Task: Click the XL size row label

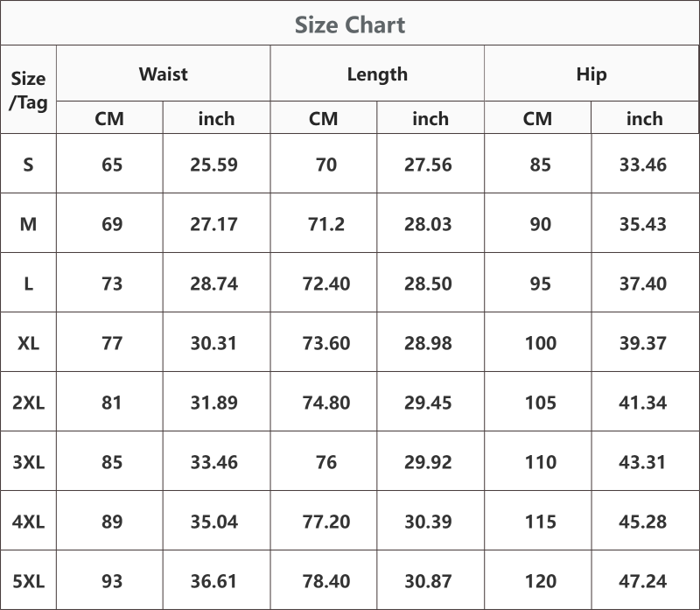Action: [x=28, y=343]
